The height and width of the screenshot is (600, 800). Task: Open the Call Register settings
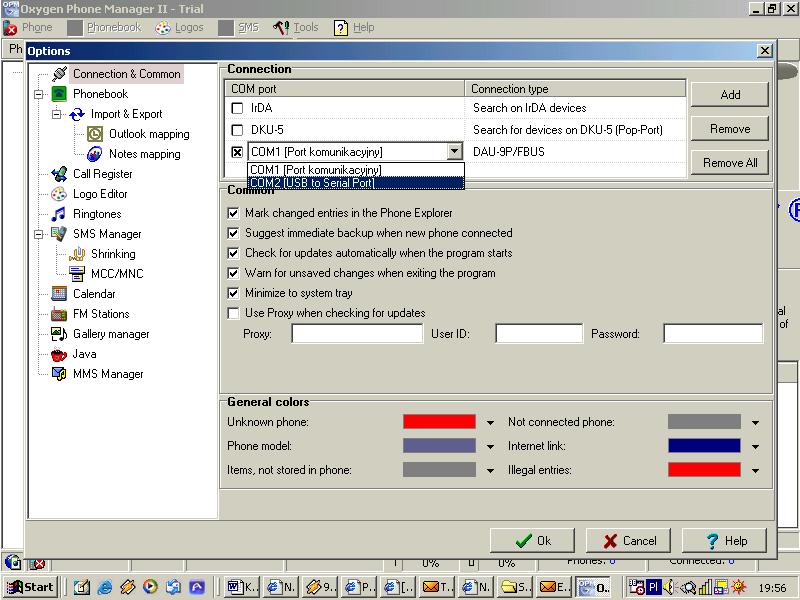click(x=105, y=174)
